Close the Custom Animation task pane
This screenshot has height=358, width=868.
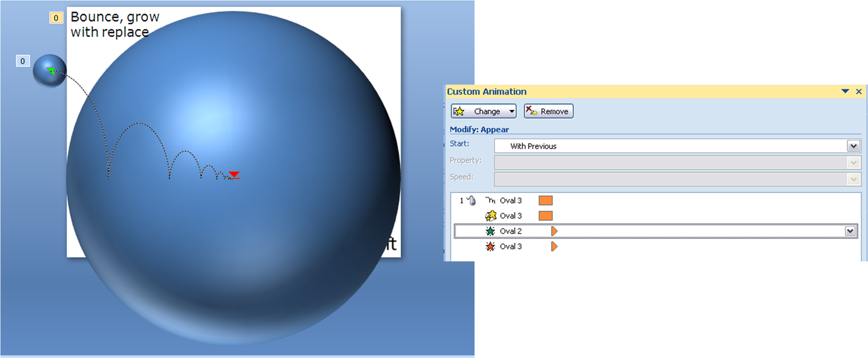[x=859, y=91]
